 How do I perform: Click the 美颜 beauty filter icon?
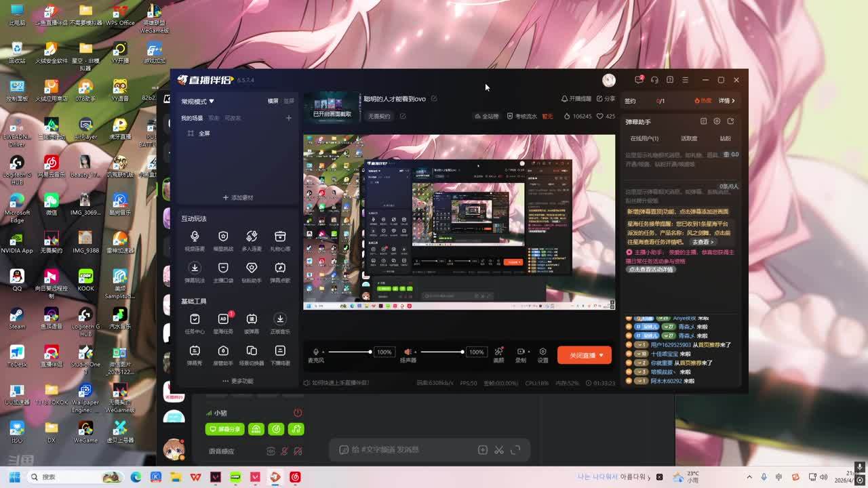click(498, 354)
